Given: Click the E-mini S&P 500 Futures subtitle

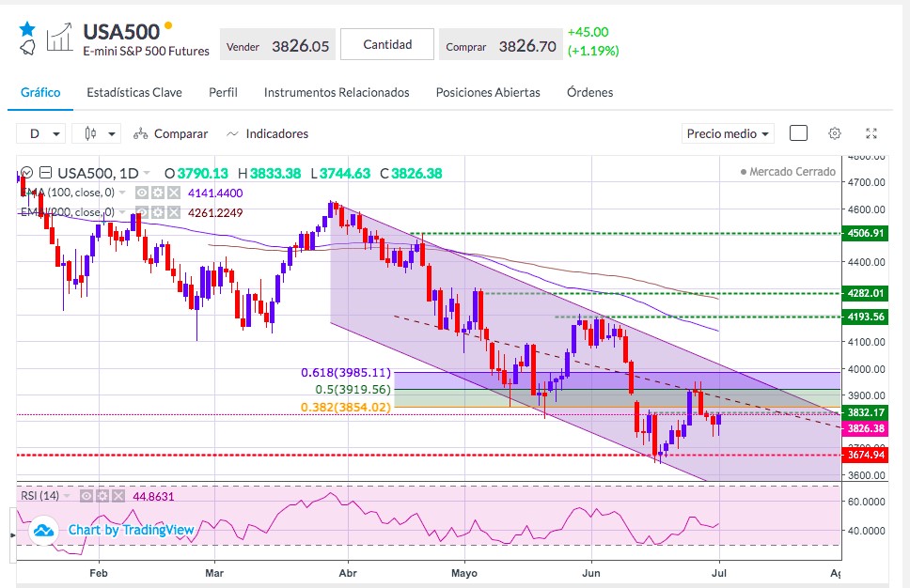Looking at the screenshot, I should pos(147,51).
